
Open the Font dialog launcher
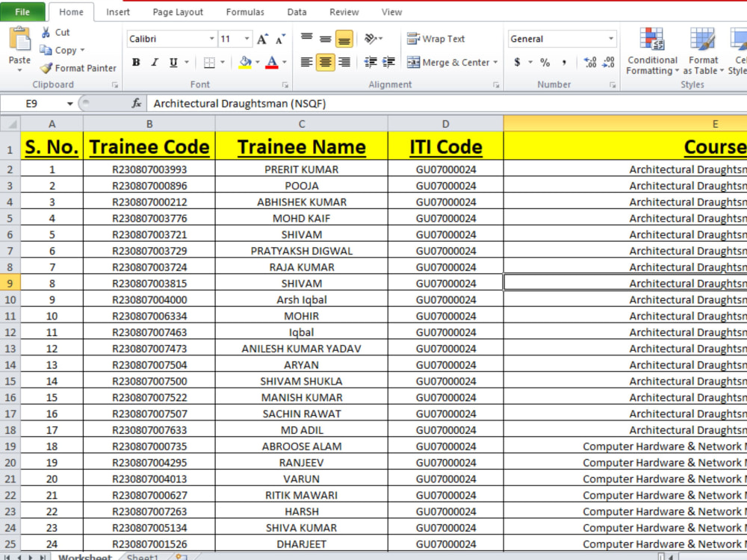(x=285, y=85)
